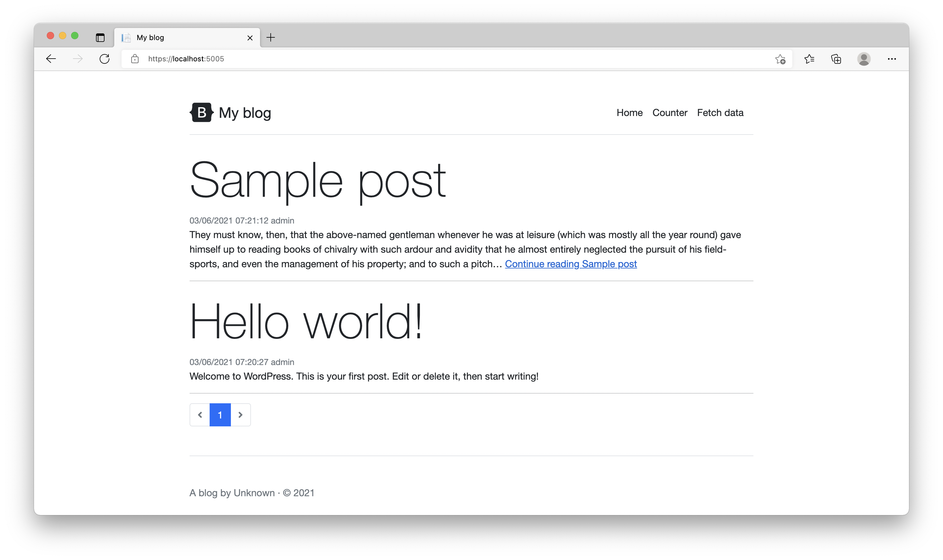Image resolution: width=943 pixels, height=560 pixels.
Task: Open the vertical tabs panel icon
Action: click(x=100, y=38)
